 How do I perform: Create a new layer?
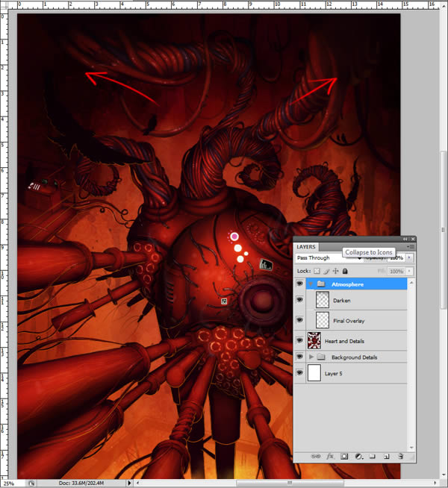click(386, 456)
